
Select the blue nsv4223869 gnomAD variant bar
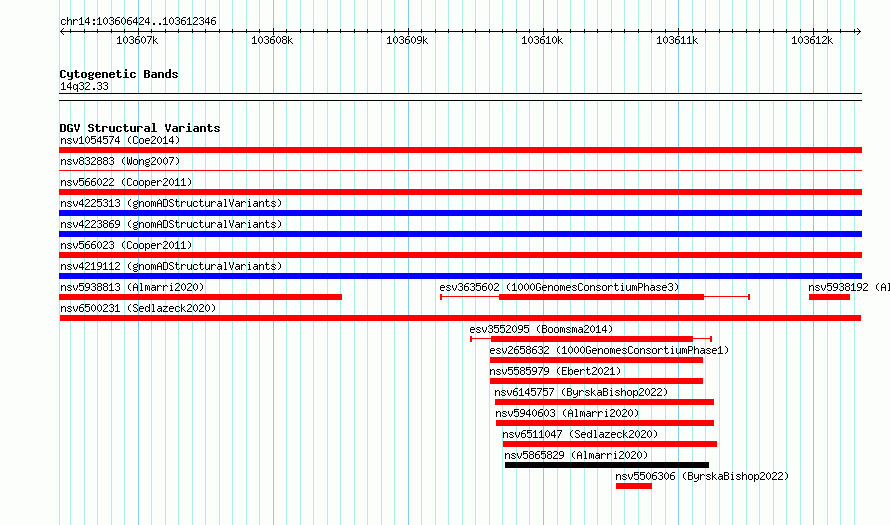point(460,234)
